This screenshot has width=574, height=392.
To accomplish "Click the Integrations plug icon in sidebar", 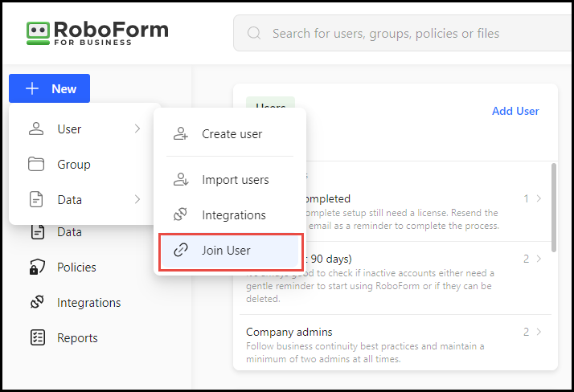I will (37, 303).
